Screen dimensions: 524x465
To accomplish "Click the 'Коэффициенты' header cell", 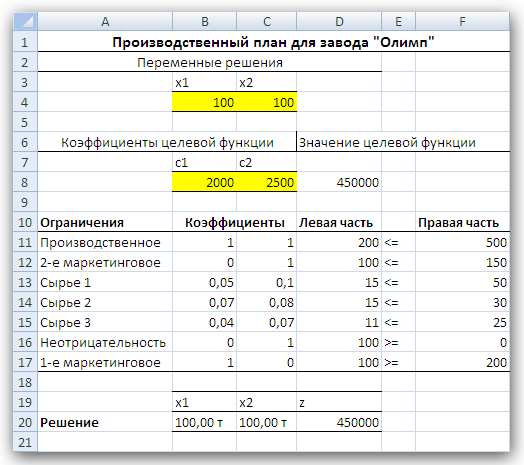I will point(235,222).
